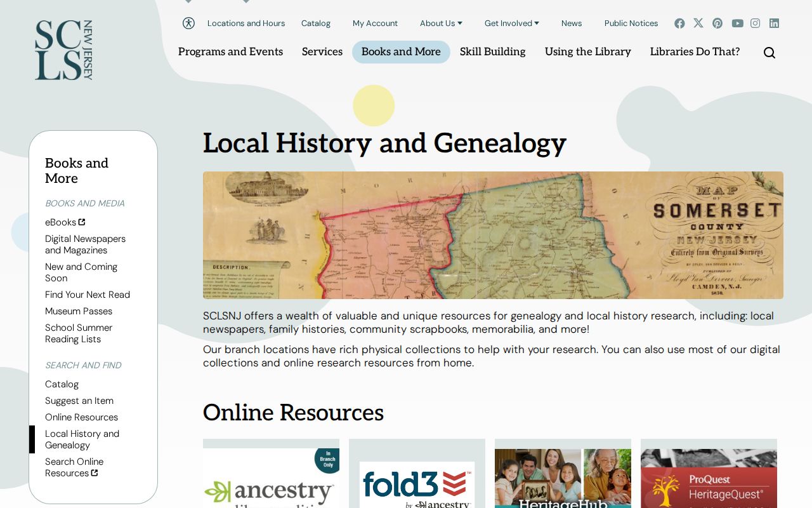Image resolution: width=812 pixels, height=508 pixels.
Task: Open the Libraries Do That? menu
Action: point(695,52)
